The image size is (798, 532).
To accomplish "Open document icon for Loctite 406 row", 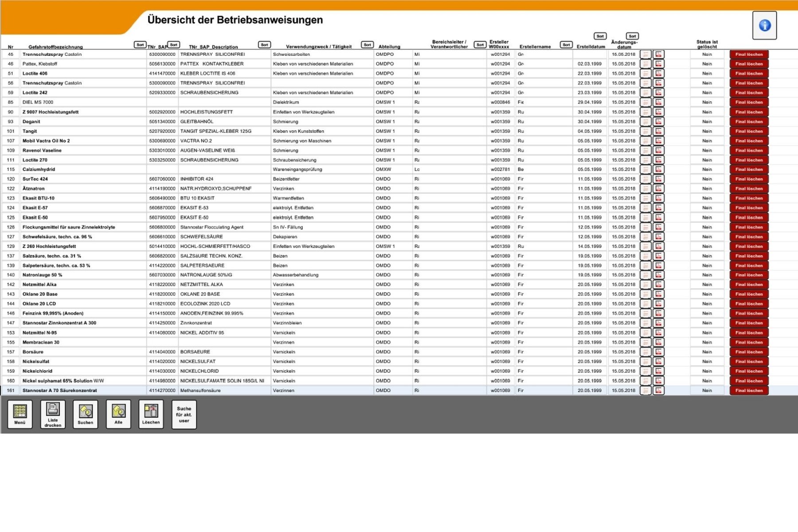I will point(645,74).
